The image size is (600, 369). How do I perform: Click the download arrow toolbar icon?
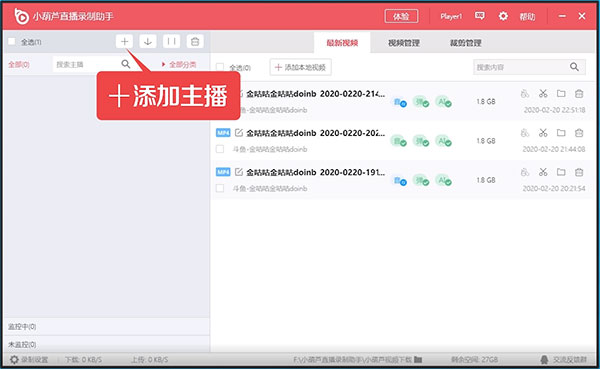click(148, 41)
